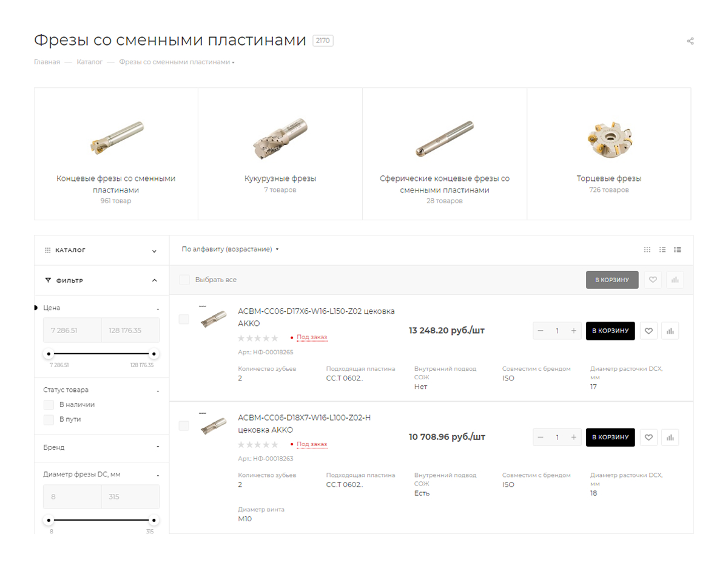Increase quantity of ACBM-CC06-D18X7 product
The width and height of the screenshot is (728, 568).
(x=573, y=438)
